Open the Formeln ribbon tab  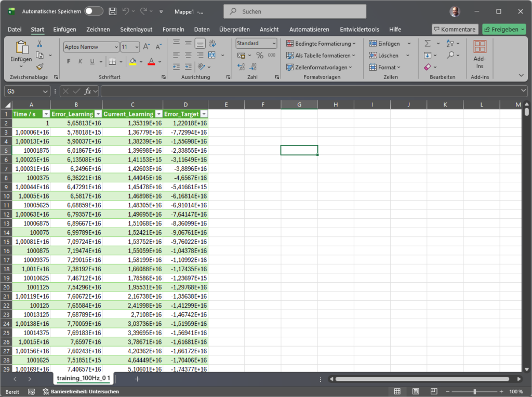tap(173, 30)
